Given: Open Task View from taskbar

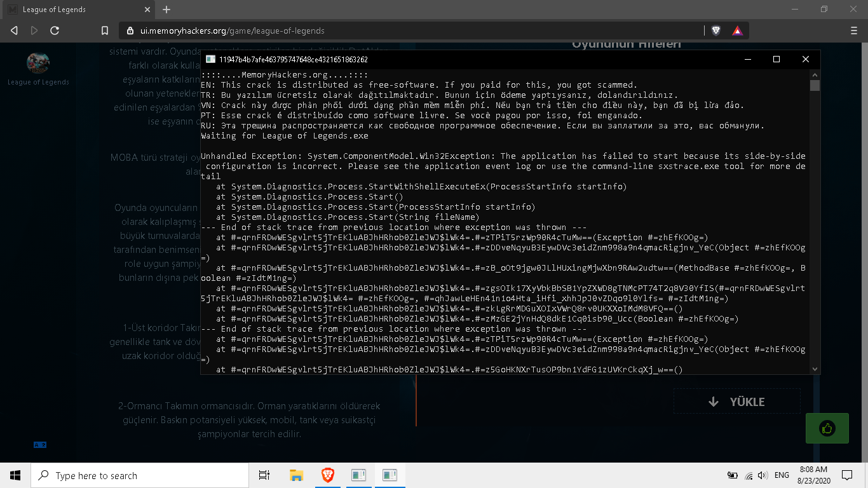Looking at the screenshot, I should (x=264, y=475).
